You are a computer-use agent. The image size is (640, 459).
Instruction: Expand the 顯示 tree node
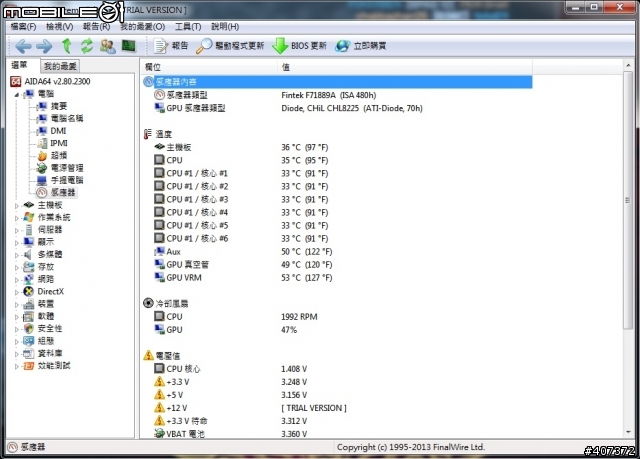(17, 243)
